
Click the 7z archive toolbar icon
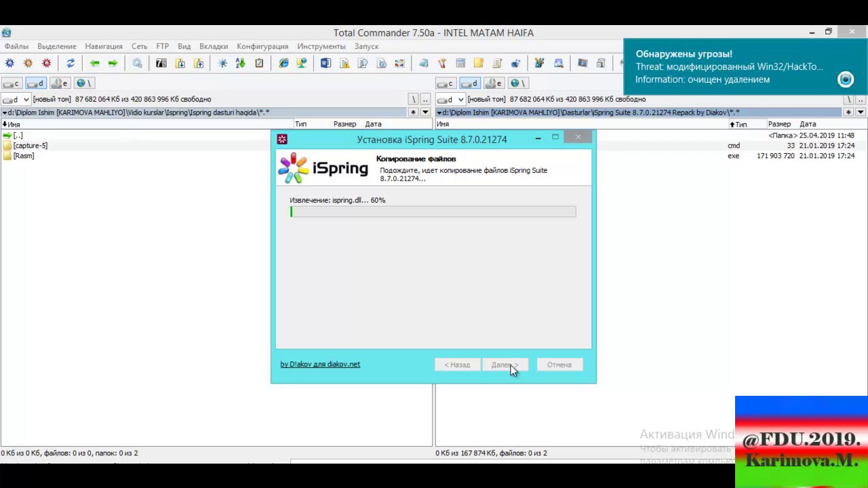click(x=161, y=63)
